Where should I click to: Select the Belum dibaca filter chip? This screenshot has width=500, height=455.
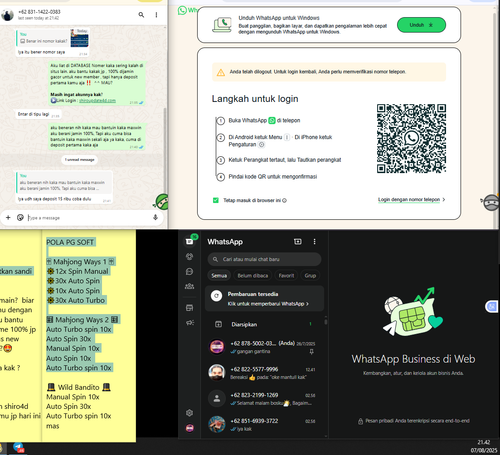click(x=253, y=275)
